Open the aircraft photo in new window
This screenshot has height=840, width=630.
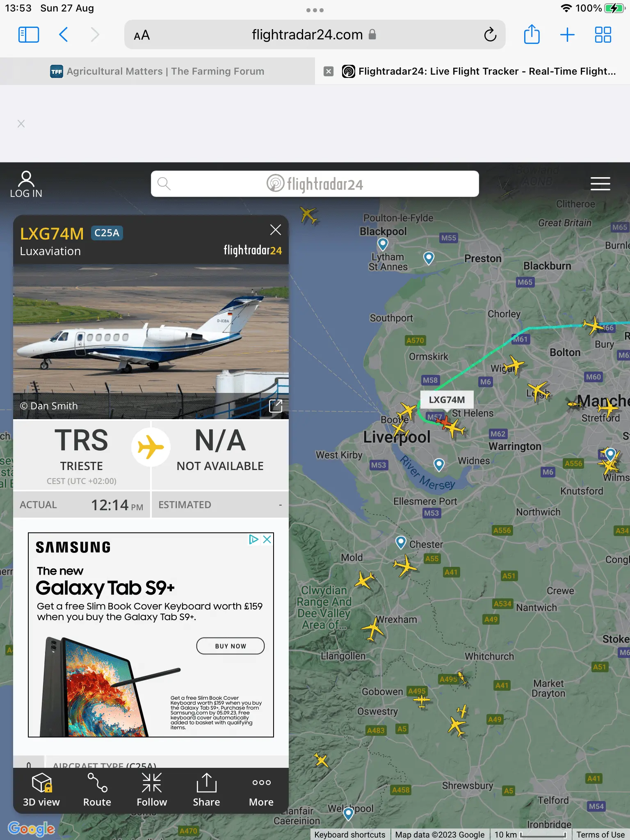coord(275,406)
